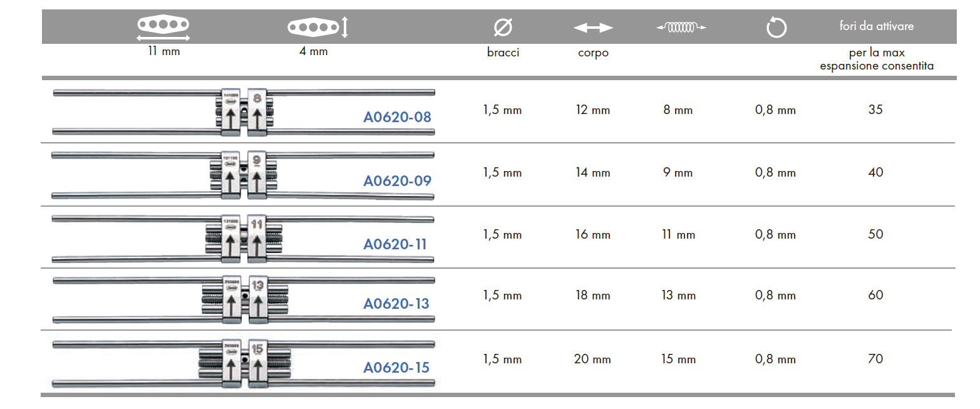Image resolution: width=980 pixels, height=409 pixels.
Task: Click the screw image numbered 9
Action: click(243, 175)
